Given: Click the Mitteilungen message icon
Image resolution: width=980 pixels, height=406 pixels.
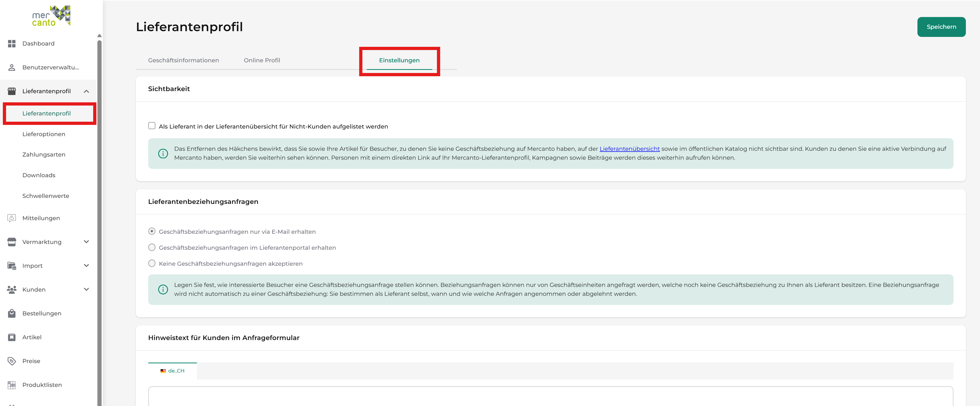Looking at the screenshot, I should [x=12, y=218].
